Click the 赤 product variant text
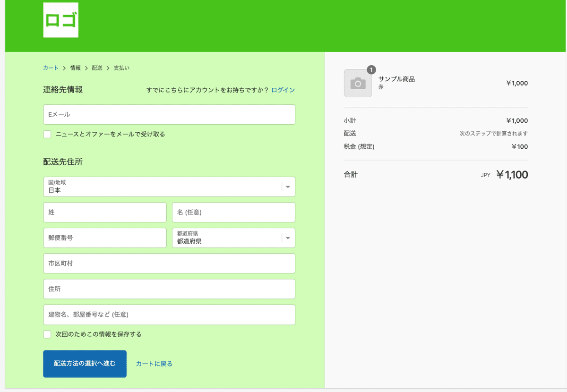The height and width of the screenshot is (392, 567). 381,87
